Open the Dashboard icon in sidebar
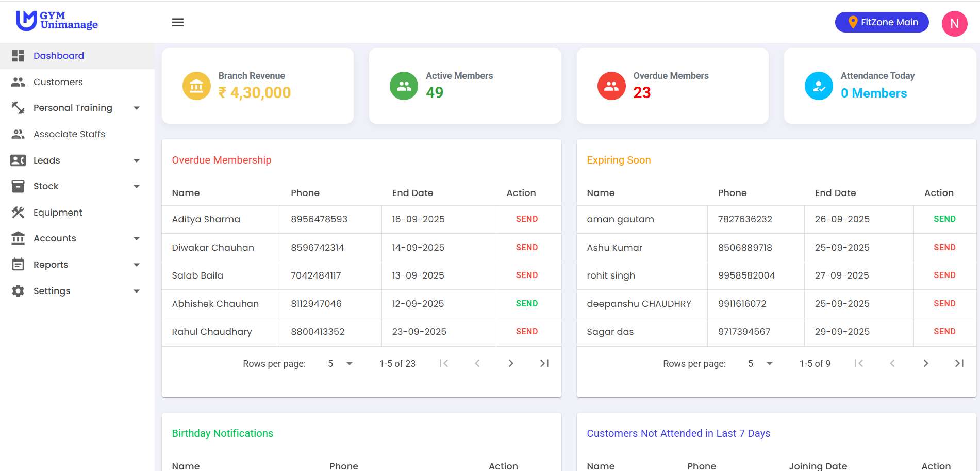Screen dimensions: 980x471 pyautogui.click(x=19, y=55)
